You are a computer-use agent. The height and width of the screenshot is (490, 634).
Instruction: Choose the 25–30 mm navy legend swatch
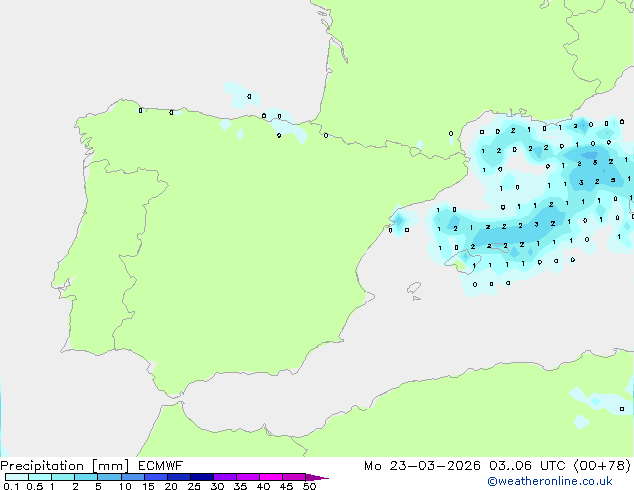(x=202, y=477)
